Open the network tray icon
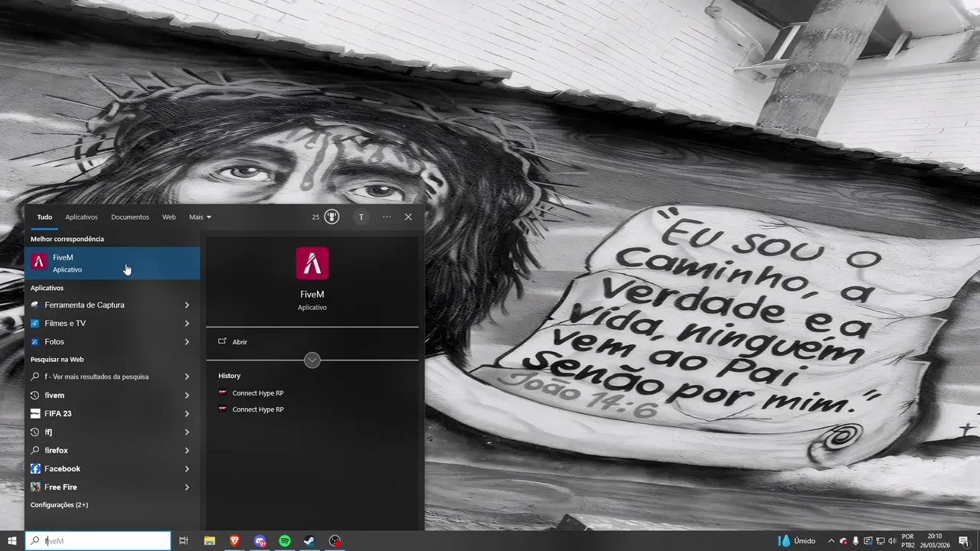The height and width of the screenshot is (551, 980). tap(880, 541)
